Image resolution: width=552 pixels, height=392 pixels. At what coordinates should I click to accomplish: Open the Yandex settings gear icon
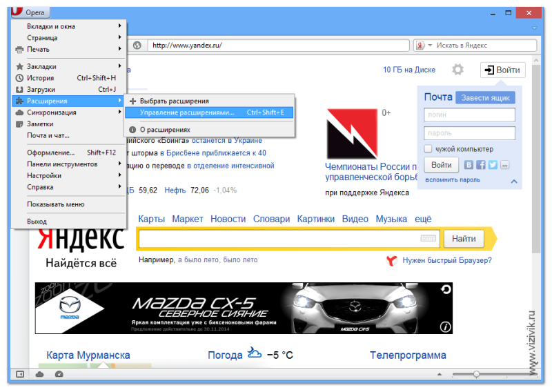[x=457, y=70]
